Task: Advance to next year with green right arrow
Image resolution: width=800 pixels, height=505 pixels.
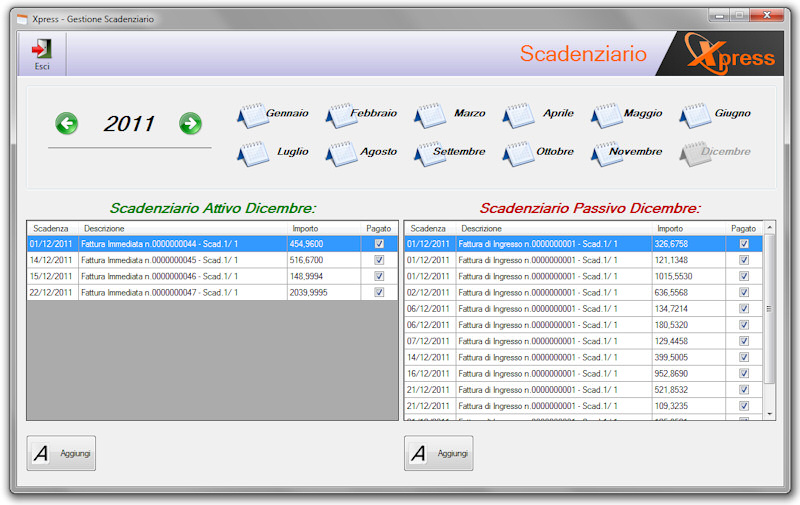Action: (190, 124)
